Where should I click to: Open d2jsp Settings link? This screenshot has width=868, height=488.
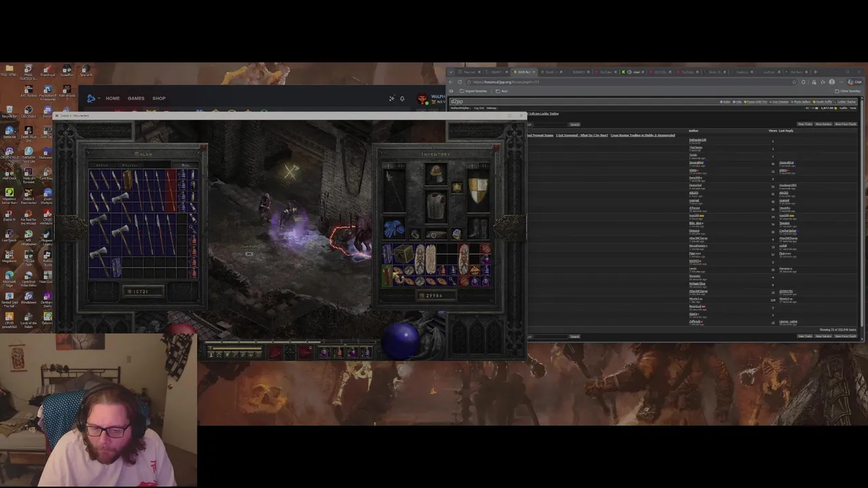(491, 108)
